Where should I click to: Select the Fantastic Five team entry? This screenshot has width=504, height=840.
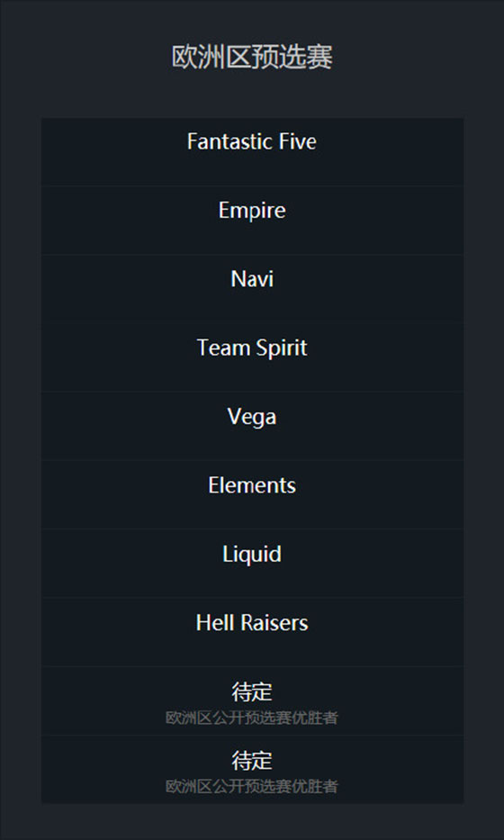point(252,151)
